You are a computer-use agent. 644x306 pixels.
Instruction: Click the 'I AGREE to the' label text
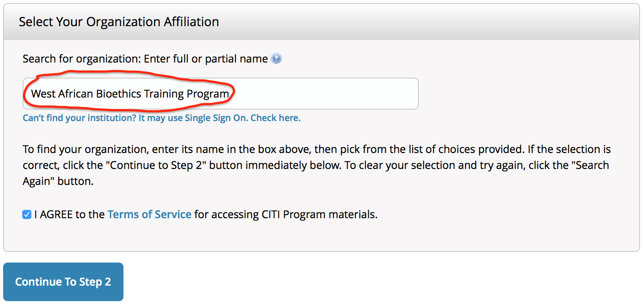coord(70,215)
